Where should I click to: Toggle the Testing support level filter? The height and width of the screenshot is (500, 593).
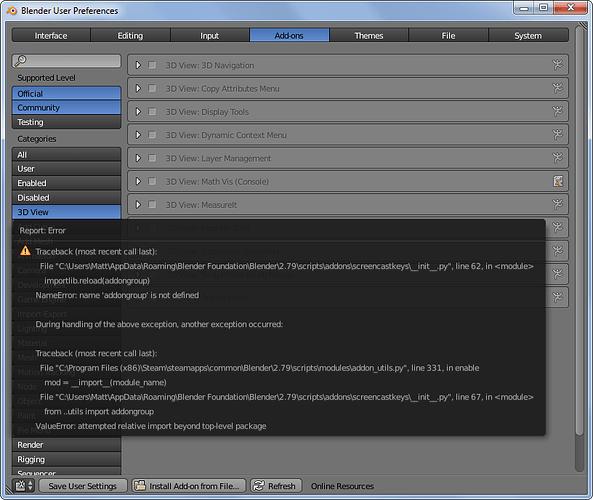[x=66, y=122]
